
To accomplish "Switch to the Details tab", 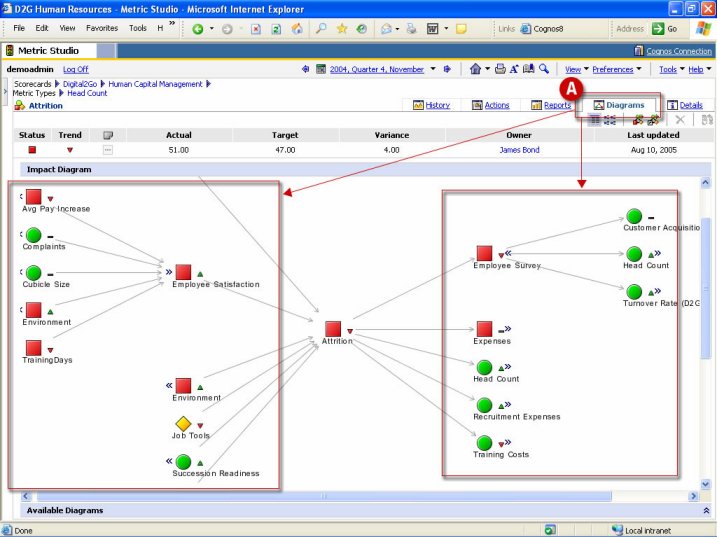I will (685, 105).
